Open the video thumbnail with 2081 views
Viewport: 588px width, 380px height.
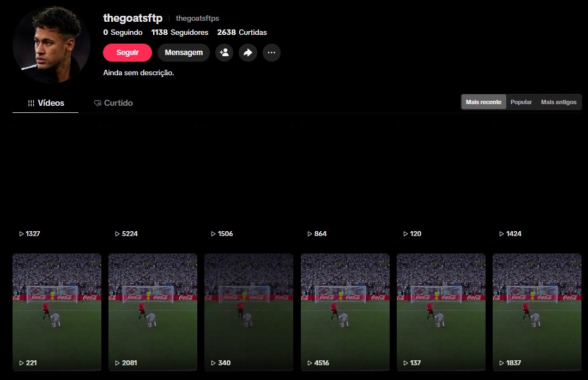pyautogui.click(x=153, y=311)
